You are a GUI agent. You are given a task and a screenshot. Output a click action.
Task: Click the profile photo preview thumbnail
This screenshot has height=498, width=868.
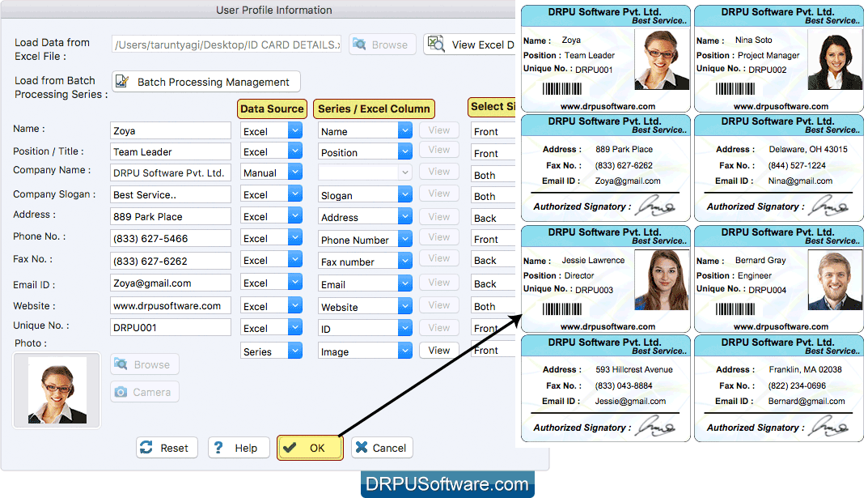[x=57, y=390]
